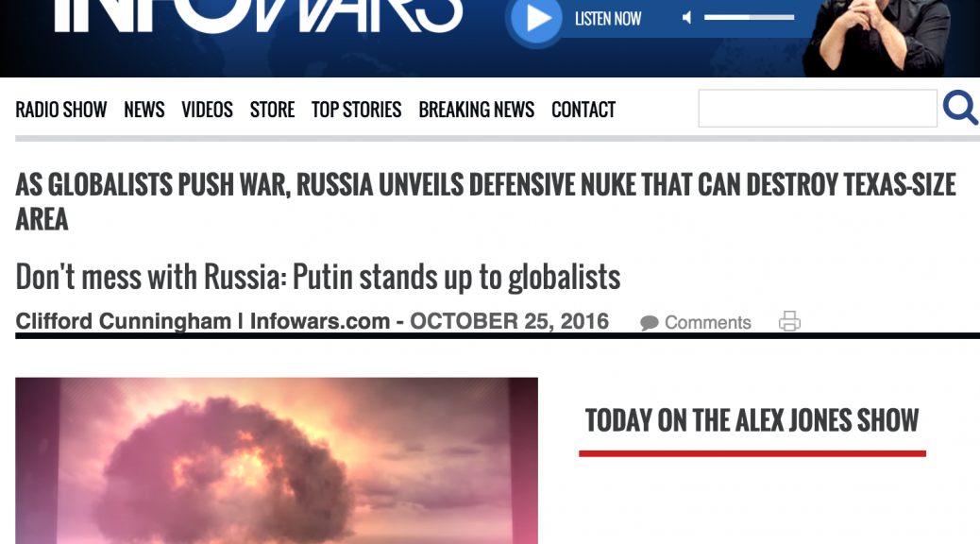Click the magnifying glass search icon
Image resolution: width=980 pixels, height=544 pixels.
960,108
